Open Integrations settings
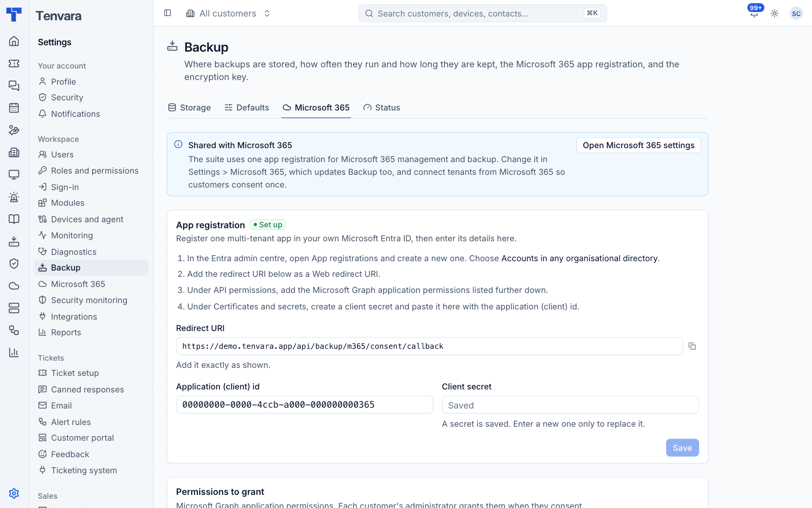Screen dimensions: 812x508 pos(91,317)
